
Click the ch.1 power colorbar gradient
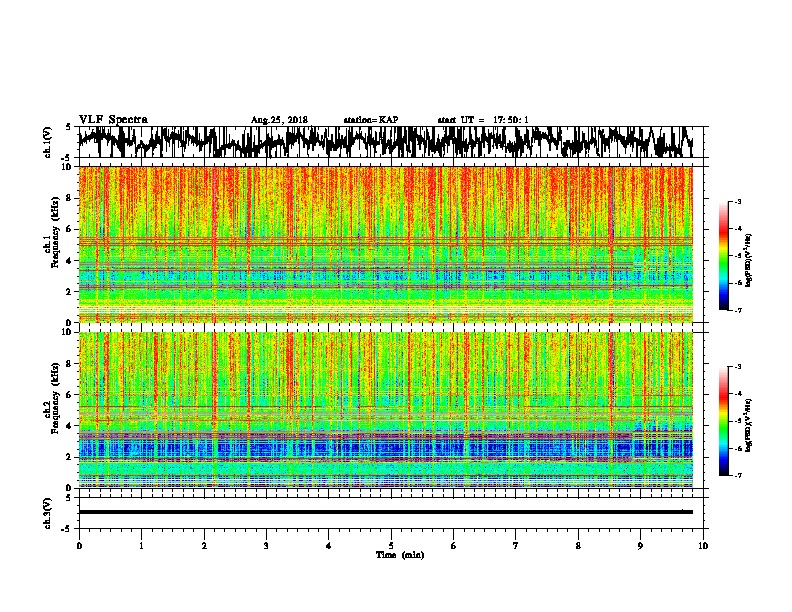coord(723,256)
